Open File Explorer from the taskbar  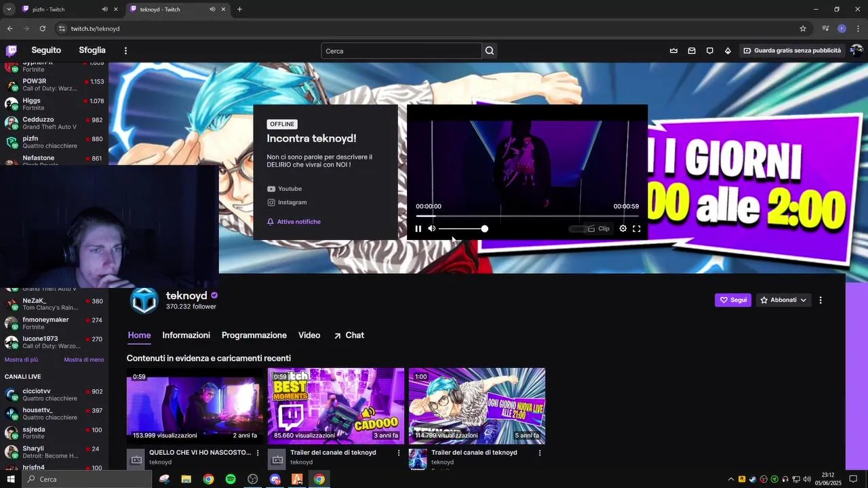pyautogui.click(x=186, y=479)
